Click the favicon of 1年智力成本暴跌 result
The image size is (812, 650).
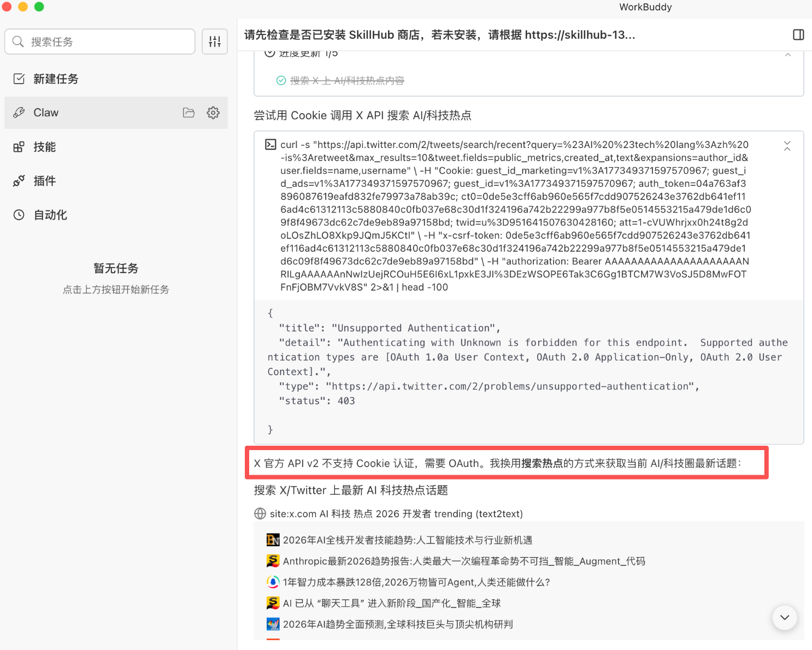(273, 582)
